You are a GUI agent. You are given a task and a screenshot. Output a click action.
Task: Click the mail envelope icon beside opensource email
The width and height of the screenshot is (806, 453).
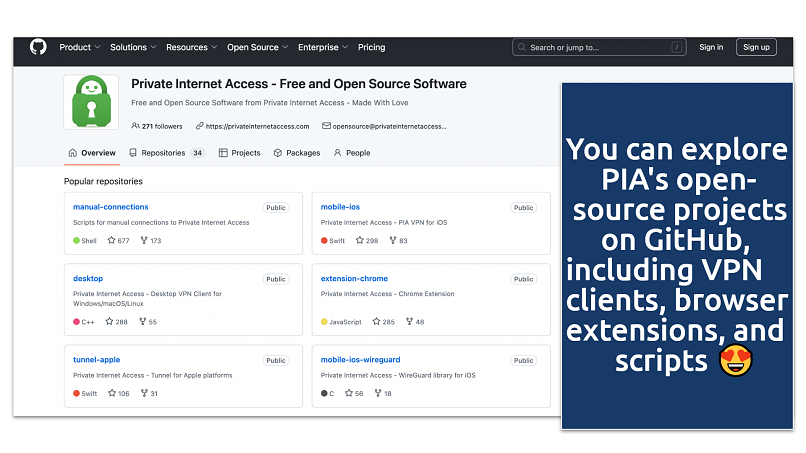coord(326,126)
